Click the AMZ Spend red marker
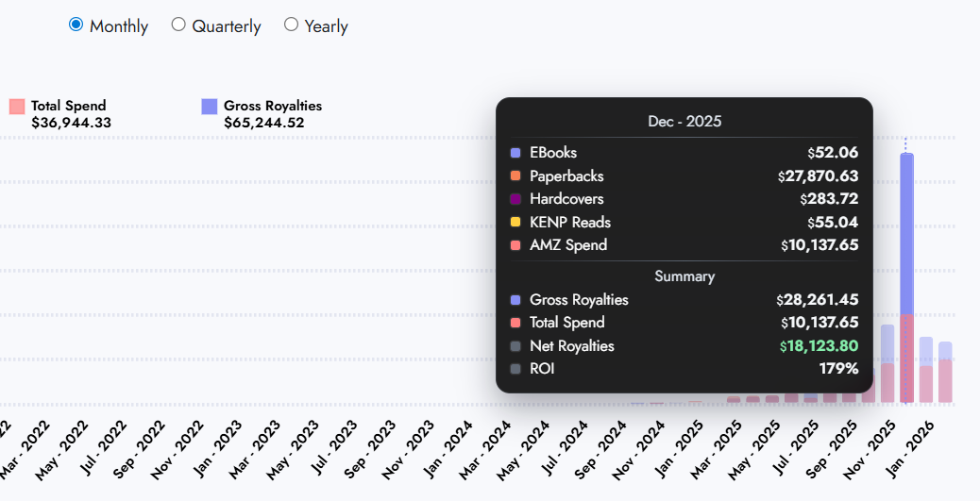 coord(515,245)
